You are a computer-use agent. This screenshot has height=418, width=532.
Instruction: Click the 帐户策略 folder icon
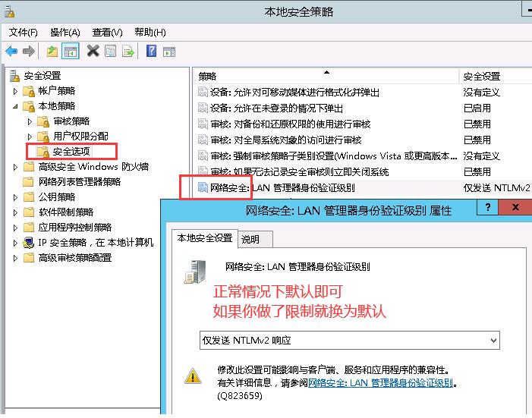(x=29, y=91)
